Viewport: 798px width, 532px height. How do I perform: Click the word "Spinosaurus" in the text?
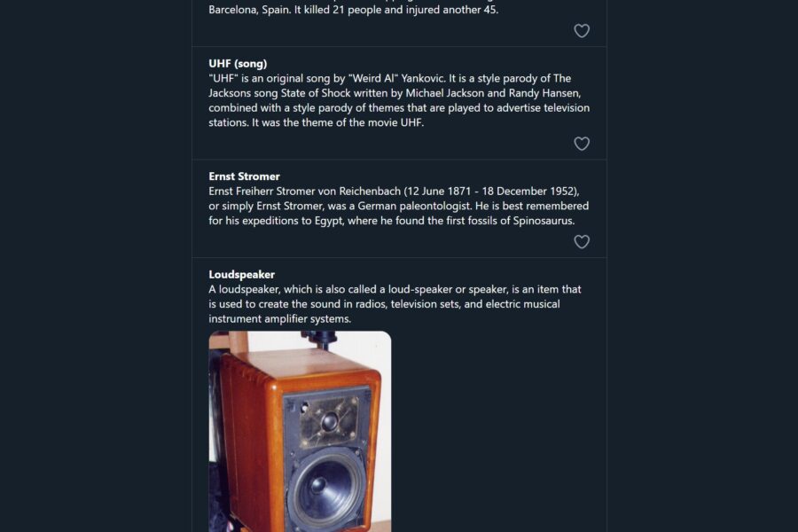pos(544,221)
